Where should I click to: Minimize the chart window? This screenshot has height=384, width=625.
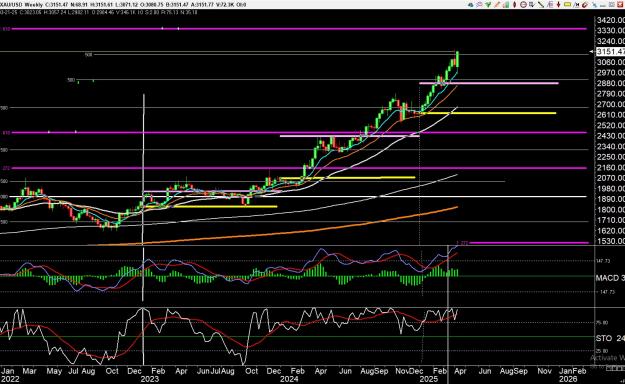pyautogui.click(x=603, y=5)
